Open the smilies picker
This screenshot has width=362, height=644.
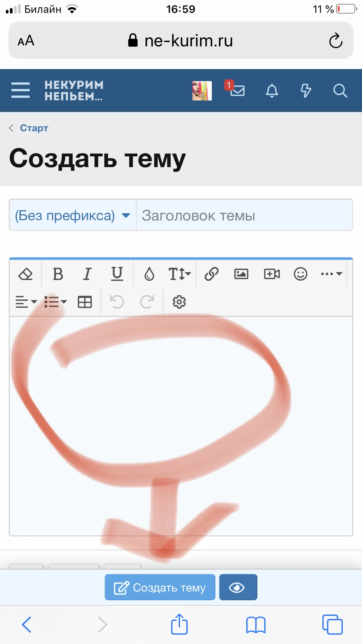(x=301, y=274)
